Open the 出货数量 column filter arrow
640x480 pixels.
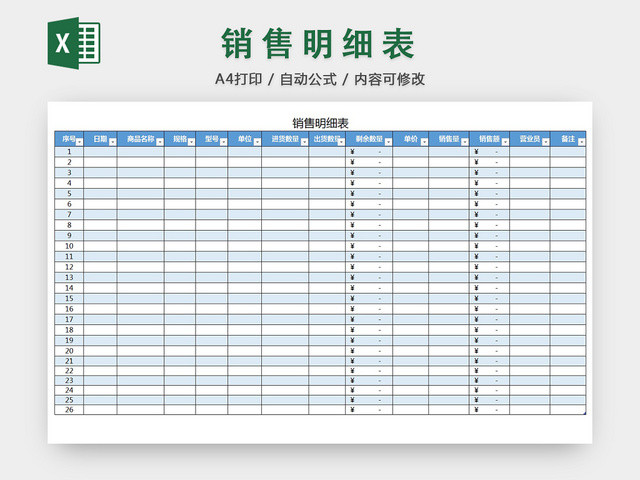pos(341,142)
